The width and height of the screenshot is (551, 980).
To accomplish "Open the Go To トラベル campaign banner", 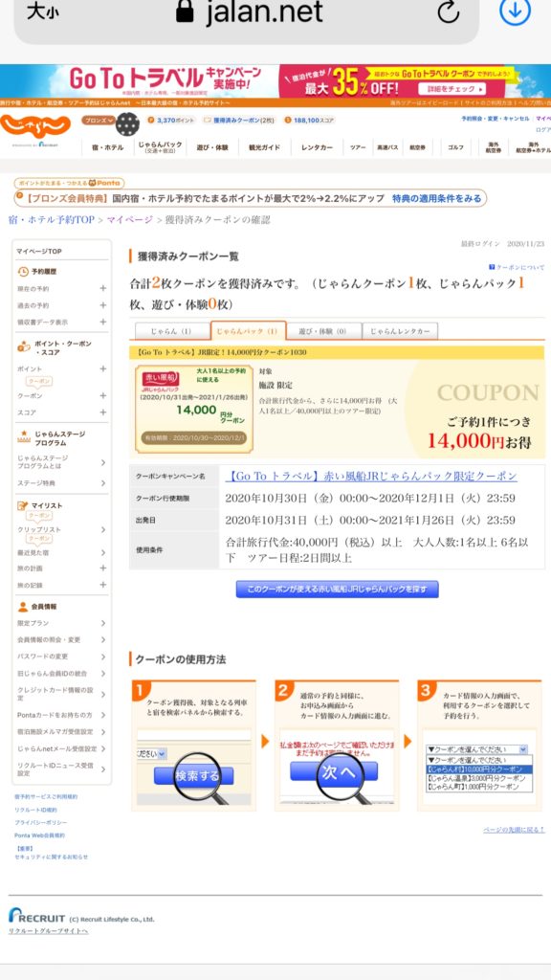I will click(x=275, y=80).
